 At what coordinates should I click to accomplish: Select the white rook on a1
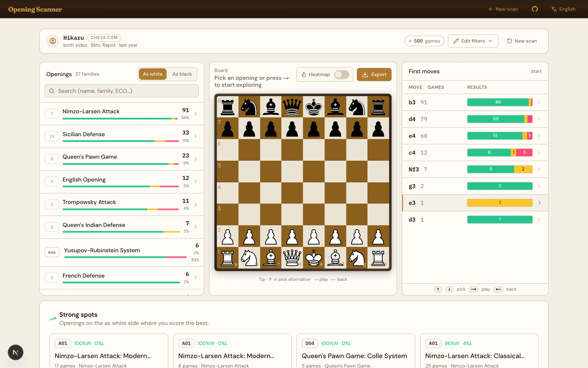tap(227, 258)
